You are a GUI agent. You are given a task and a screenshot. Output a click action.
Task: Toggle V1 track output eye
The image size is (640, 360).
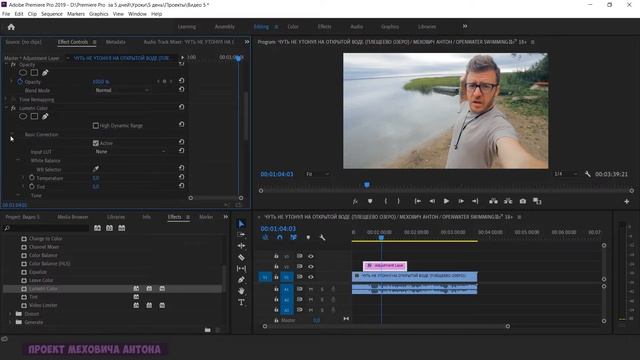[x=311, y=277]
